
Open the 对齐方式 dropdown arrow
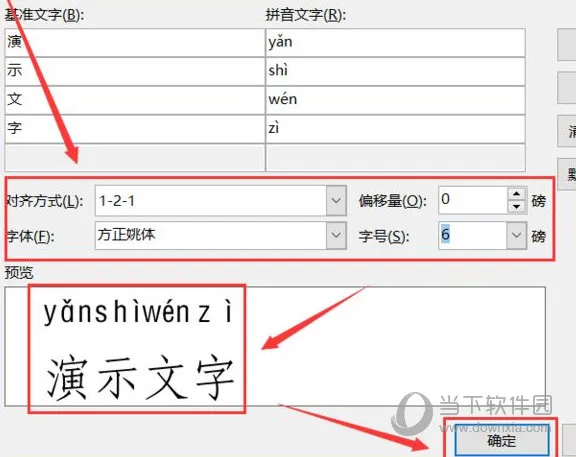(x=336, y=201)
